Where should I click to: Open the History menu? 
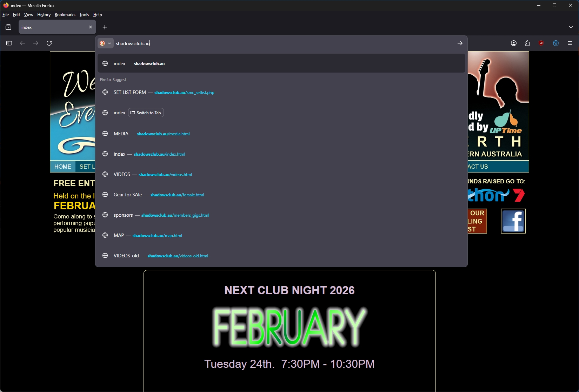(44, 15)
